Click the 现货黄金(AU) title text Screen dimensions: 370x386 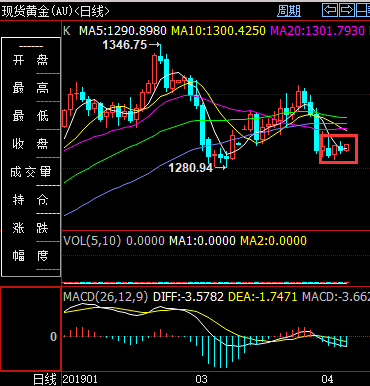click(37, 11)
